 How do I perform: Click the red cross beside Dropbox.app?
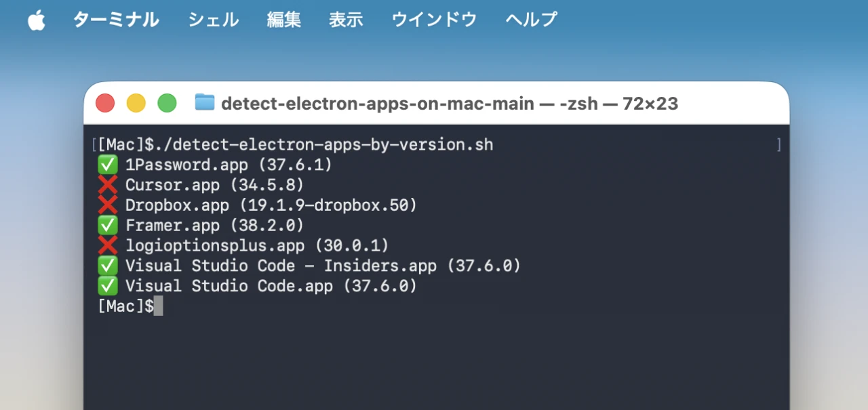pos(107,205)
